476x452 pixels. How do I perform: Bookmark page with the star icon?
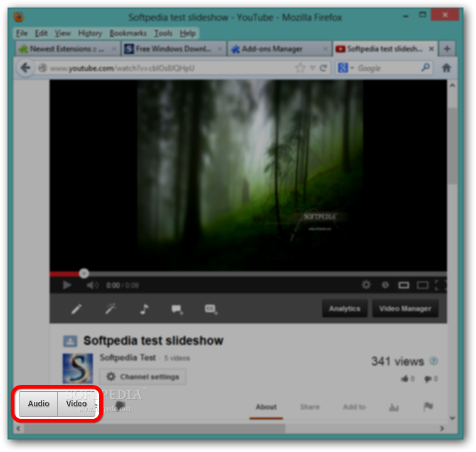(x=300, y=68)
